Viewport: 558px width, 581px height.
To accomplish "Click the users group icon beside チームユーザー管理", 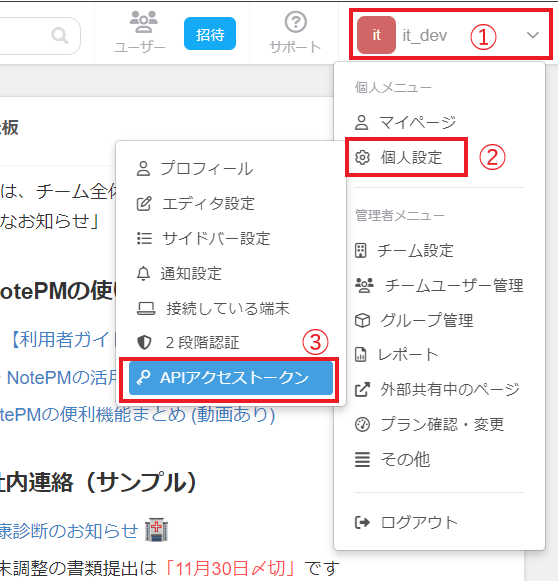I will 364,285.
